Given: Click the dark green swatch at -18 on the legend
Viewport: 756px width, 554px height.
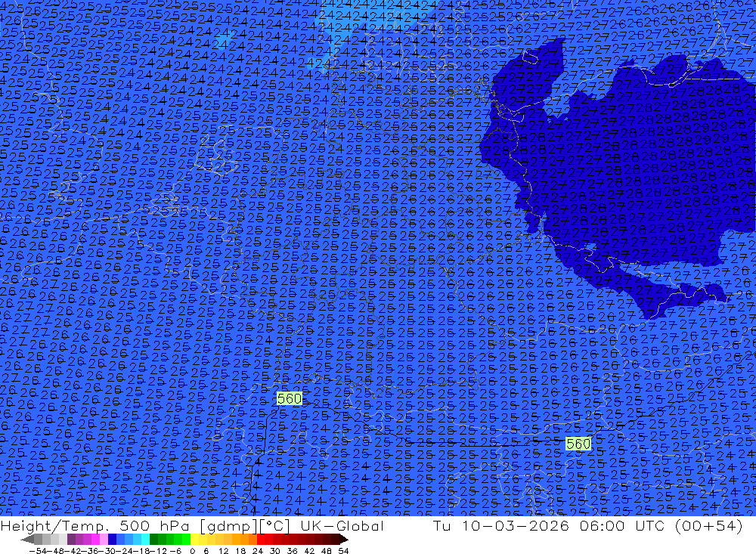Looking at the screenshot, I should [x=153, y=540].
